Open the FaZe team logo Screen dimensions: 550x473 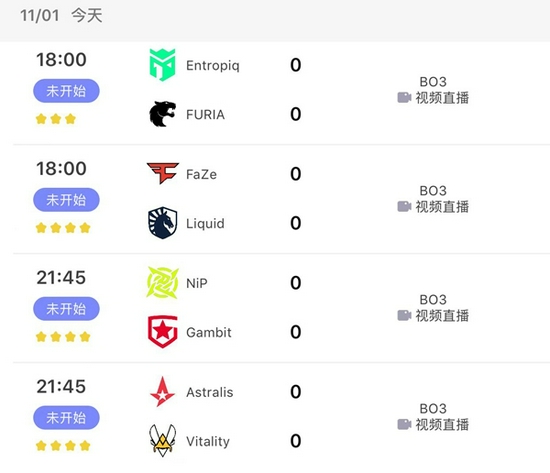pyautogui.click(x=163, y=173)
